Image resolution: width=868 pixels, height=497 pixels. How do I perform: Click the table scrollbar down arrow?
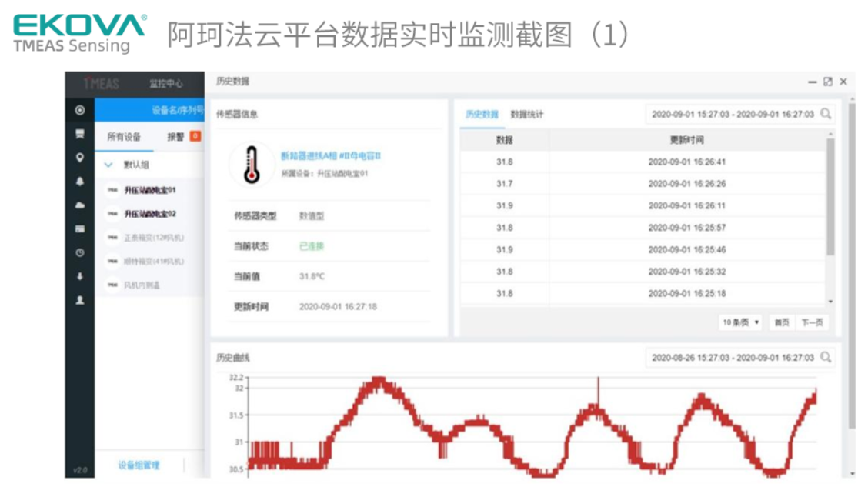[x=830, y=302]
